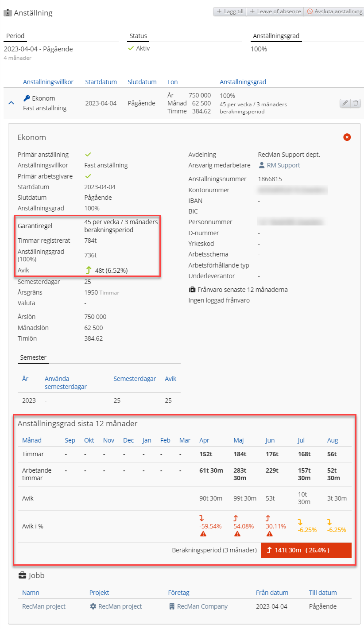
Task: Collapse the Ekonom employment row chevron
Action: 11,103
